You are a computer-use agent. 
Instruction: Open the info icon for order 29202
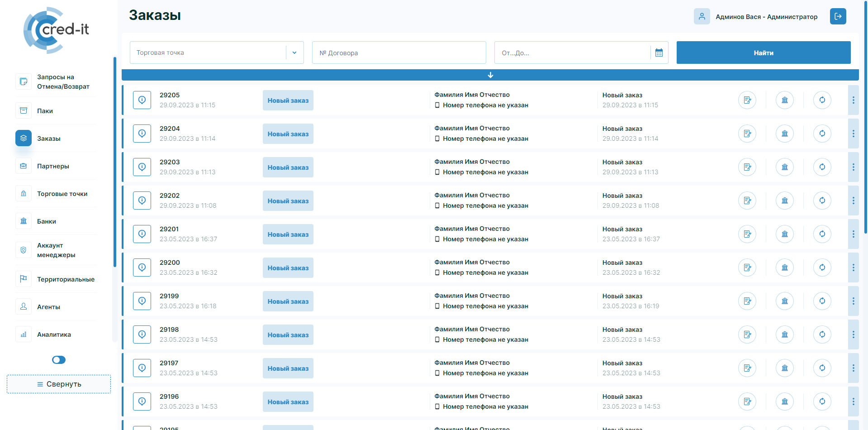click(142, 201)
